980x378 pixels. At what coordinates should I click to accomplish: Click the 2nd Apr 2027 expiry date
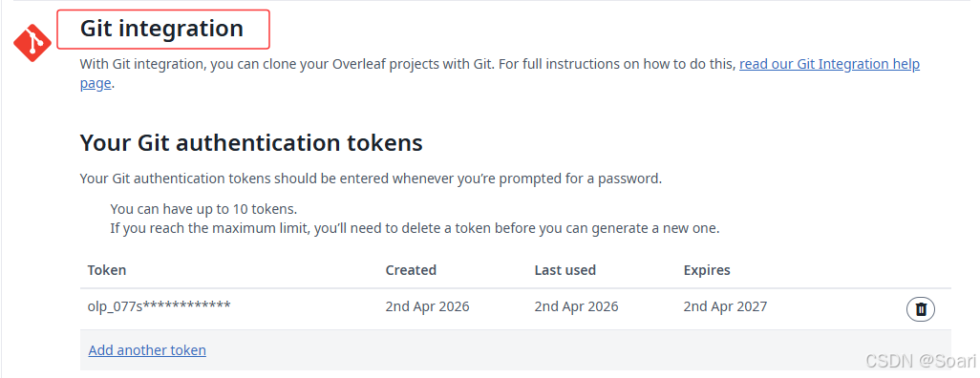725,306
